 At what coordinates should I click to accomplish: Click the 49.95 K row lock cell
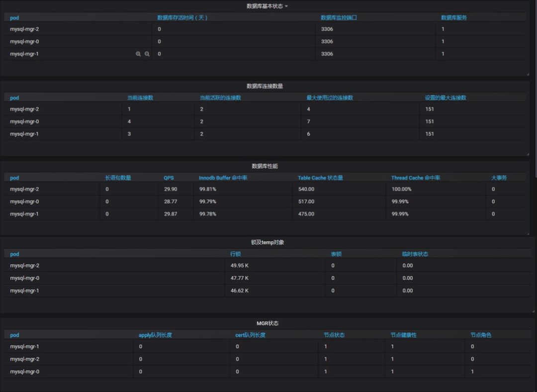coord(239,266)
